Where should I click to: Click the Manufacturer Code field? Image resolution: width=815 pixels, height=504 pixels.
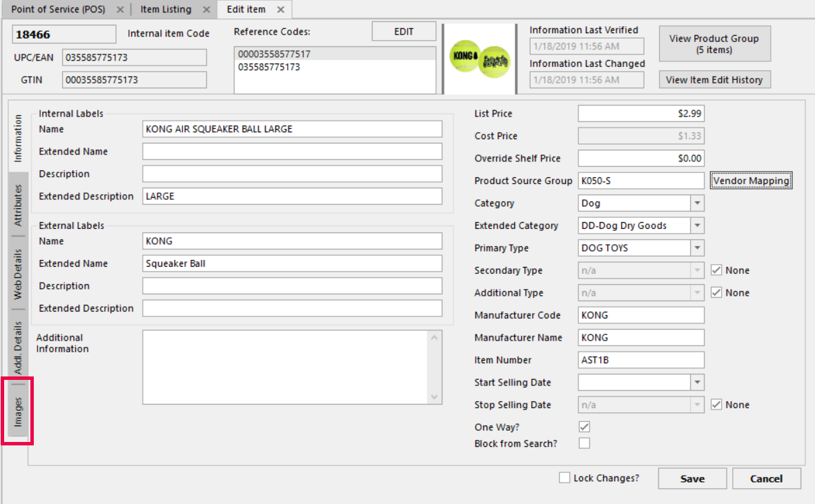[641, 314]
